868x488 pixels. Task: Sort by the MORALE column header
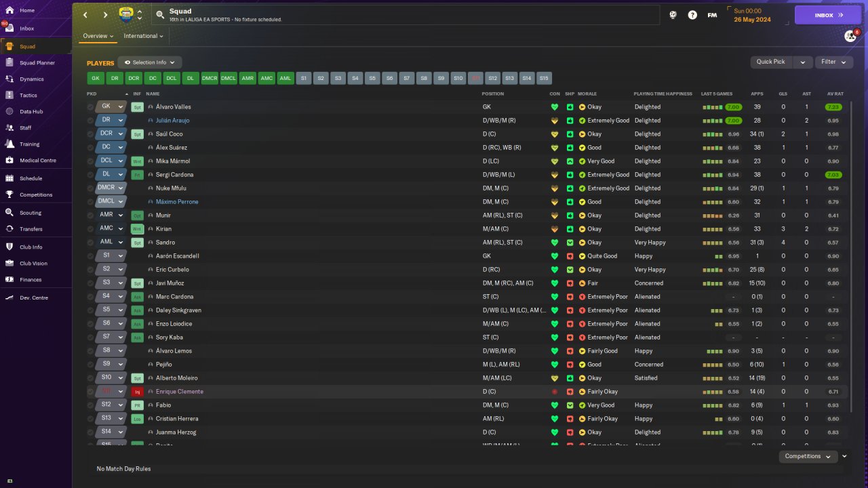pos(587,94)
